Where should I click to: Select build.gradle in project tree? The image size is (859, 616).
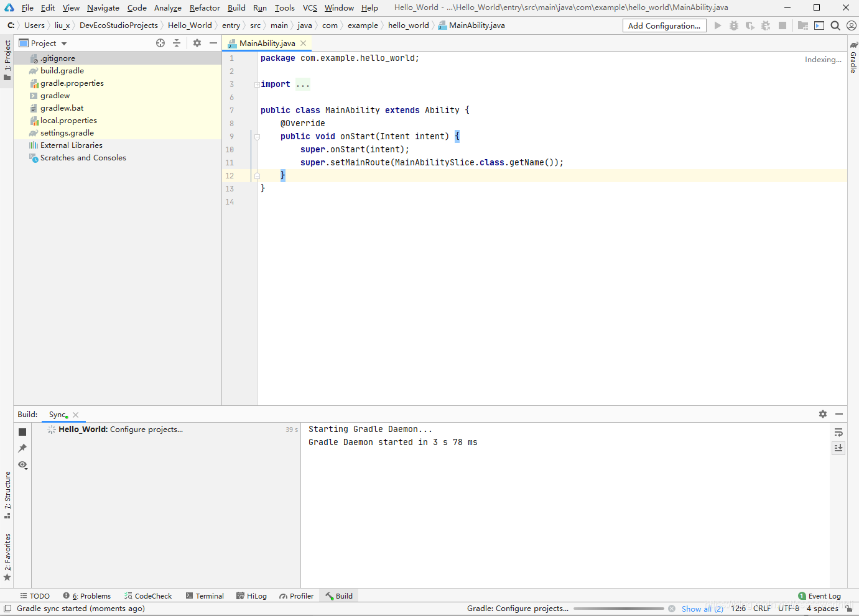point(118,70)
